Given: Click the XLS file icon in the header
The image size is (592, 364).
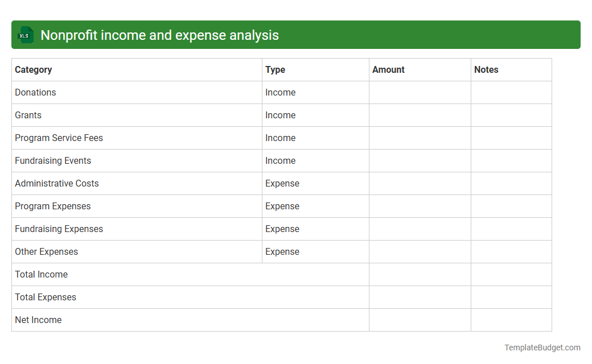Looking at the screenshot, I should (x=25, y=35).
